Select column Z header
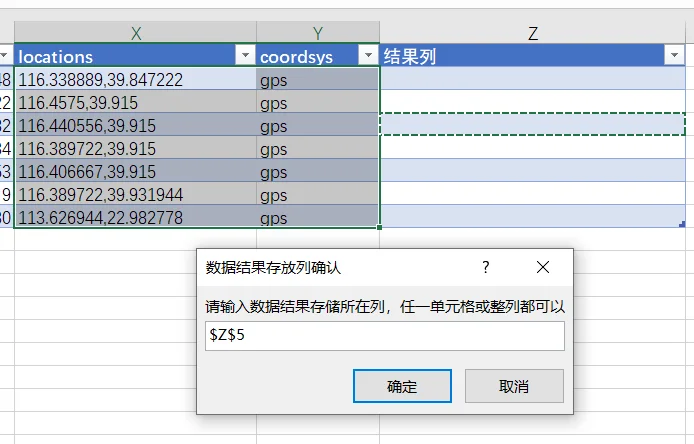The image size is (694, 444). point(533,33)
